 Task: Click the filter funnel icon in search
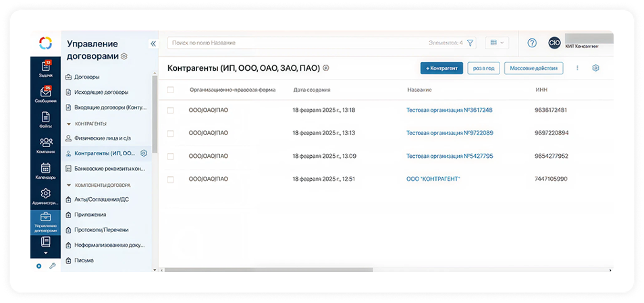coord(471,43)
